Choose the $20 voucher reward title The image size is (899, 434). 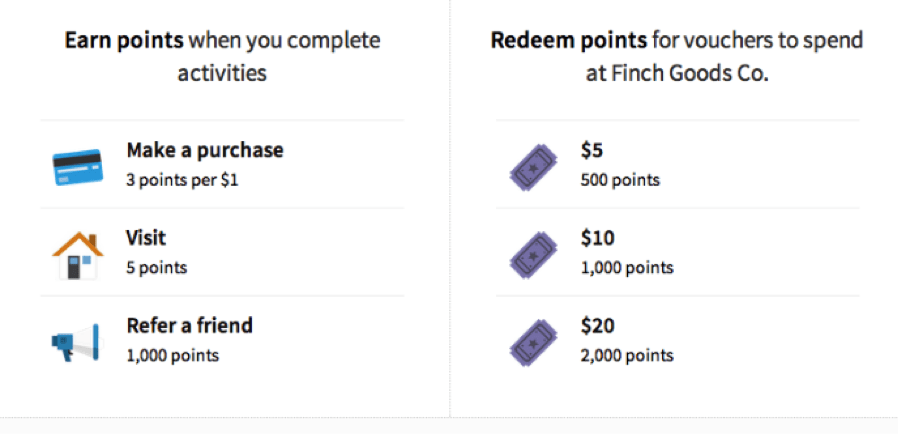point(597,326)
